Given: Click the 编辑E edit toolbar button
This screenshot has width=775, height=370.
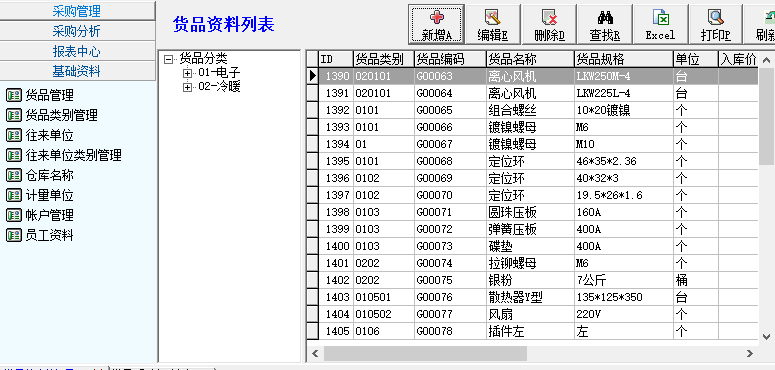Looking at the screenshot, I should point(493,24).
